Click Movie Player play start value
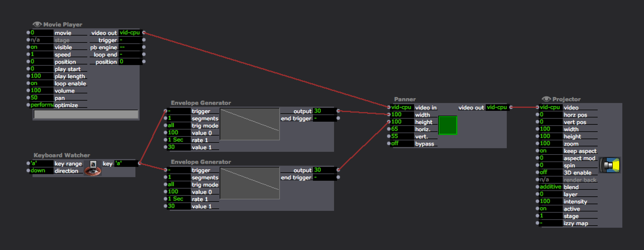This screenshot has width=644, height=250. click(x=42, y=69)
